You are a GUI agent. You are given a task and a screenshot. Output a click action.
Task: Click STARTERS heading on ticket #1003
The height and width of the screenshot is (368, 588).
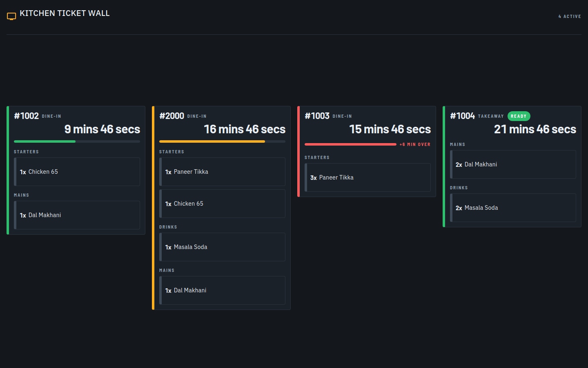pyautogui.click(x=317, y=157)
